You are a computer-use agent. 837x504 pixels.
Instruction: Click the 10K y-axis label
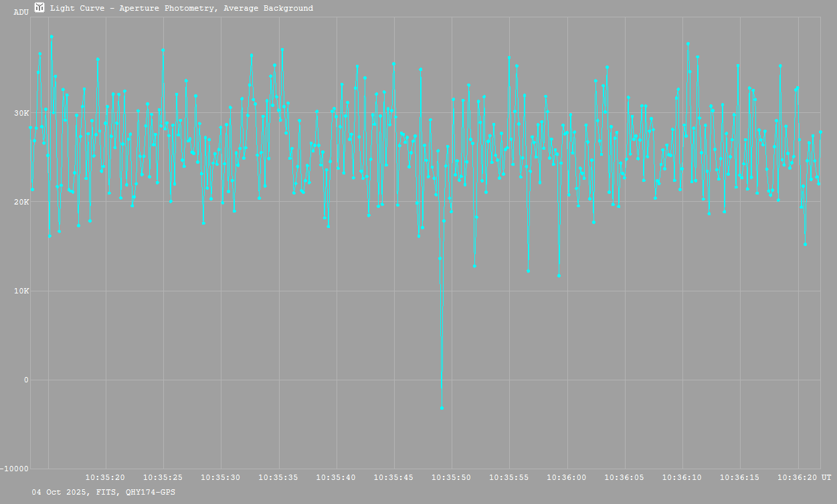[21, 291]
